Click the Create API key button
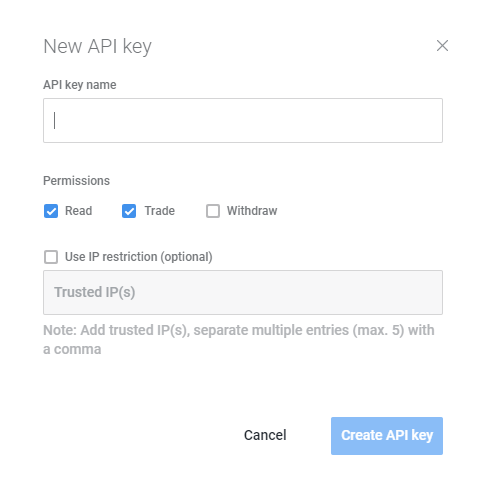The width and height of the screenshot is (486, 493). coord(387,436)
